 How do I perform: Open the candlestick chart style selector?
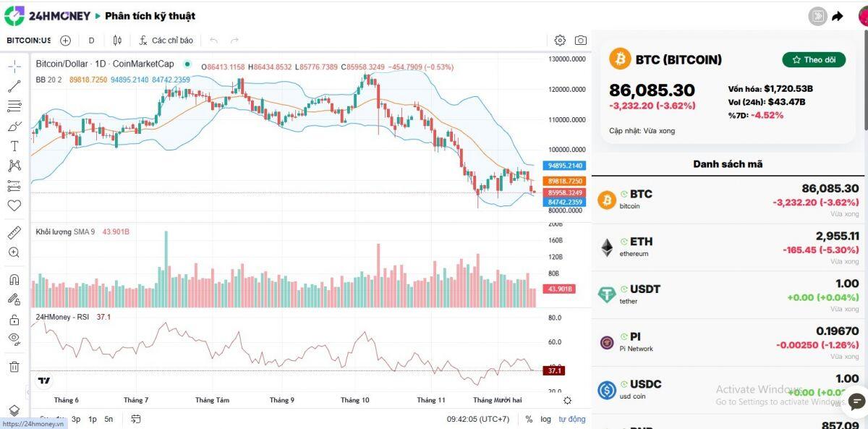click(x=116, y=41)
